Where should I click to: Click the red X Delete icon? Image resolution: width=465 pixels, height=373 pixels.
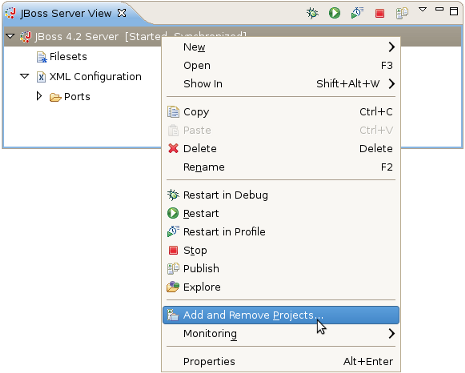pos(173,148)
